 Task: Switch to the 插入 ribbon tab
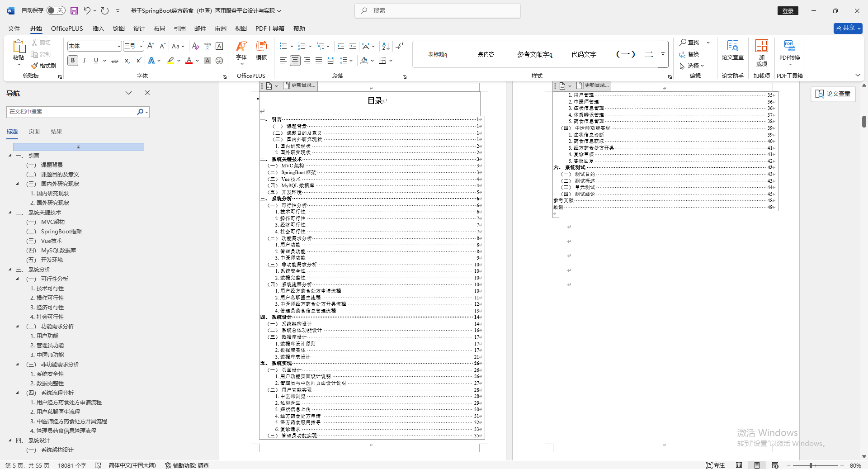98,28
